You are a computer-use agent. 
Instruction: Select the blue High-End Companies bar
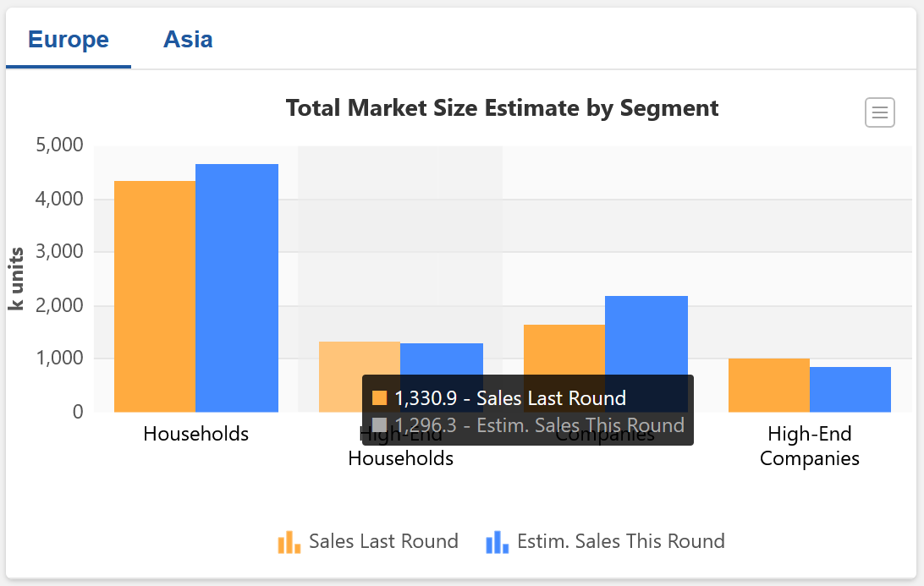click(x=850, y=389)
